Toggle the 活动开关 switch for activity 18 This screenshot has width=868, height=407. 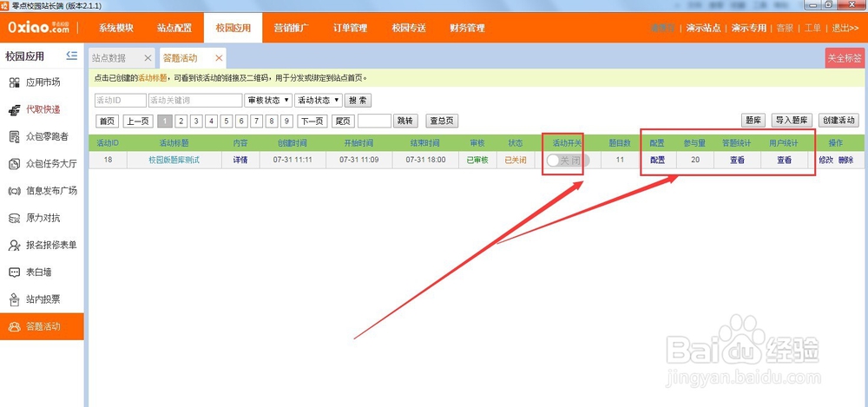568,161
